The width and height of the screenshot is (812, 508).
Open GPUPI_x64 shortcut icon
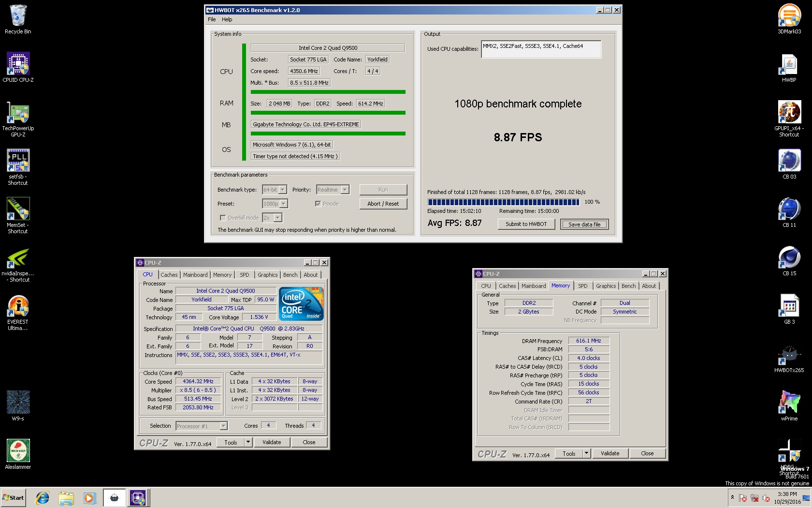[789, 119]
